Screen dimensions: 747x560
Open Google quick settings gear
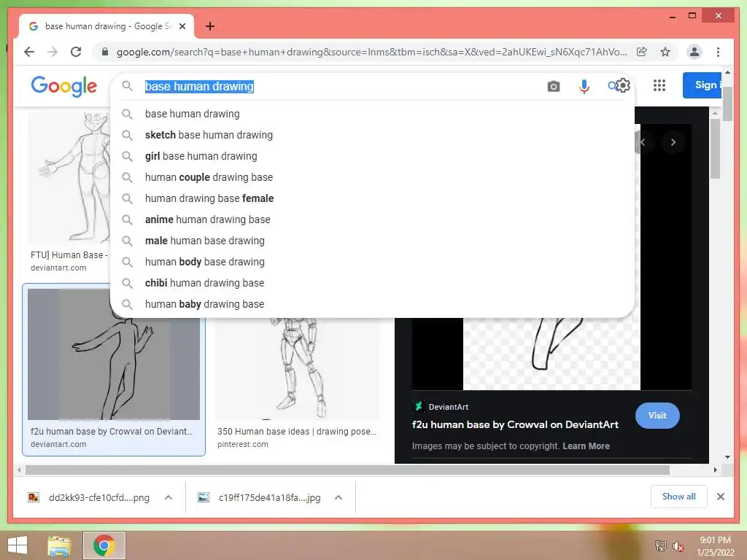click(x=622, y=86)
